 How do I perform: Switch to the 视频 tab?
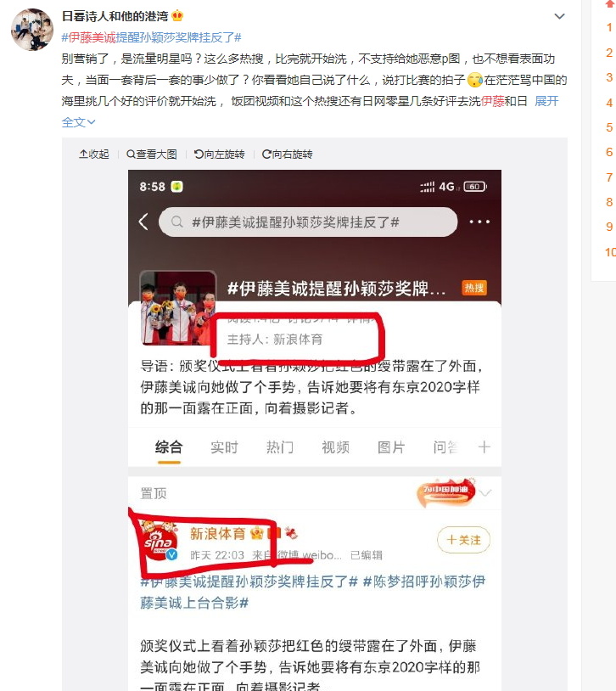pos(336,447)
